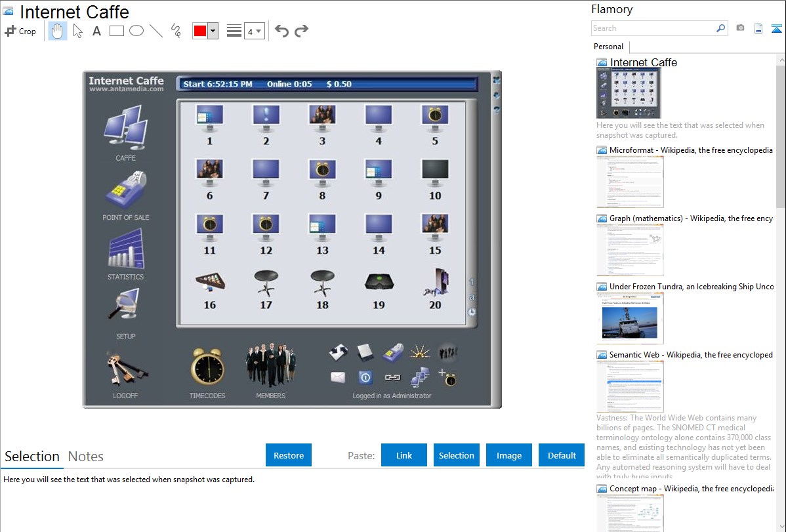Click the www.antamedia.com text

point(127,89)
